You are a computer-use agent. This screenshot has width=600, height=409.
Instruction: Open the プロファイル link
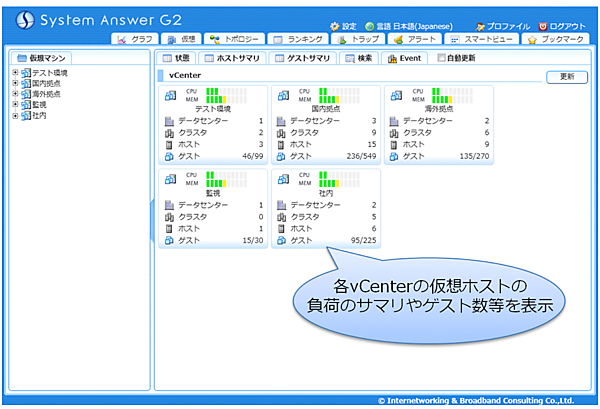[504, 26]
